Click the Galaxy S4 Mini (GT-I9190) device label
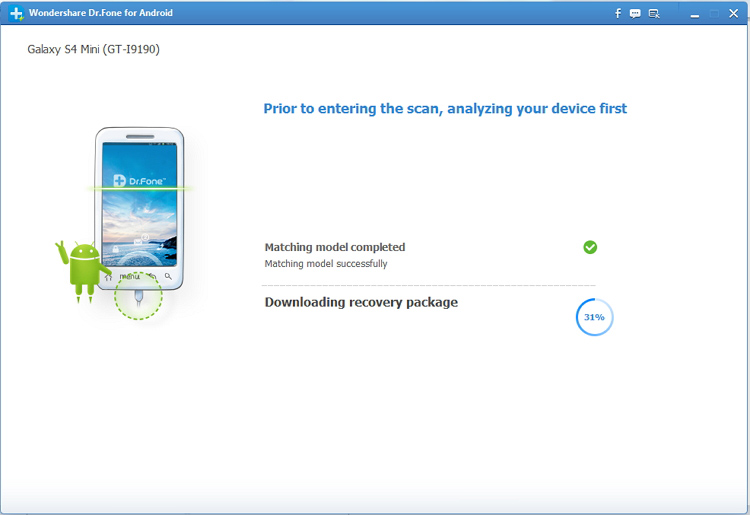The width and height of the screenshot is (750, 515). pyautogui.click(x=93, y=49)
